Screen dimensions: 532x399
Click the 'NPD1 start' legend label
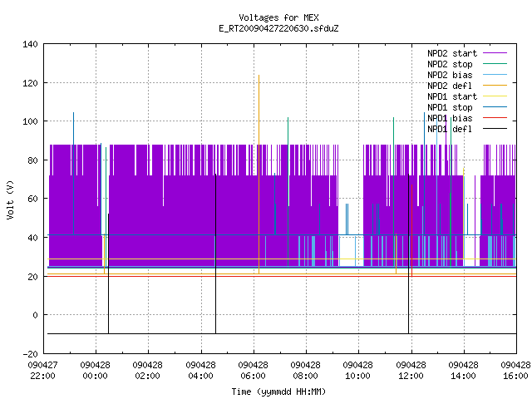[452, 96]
